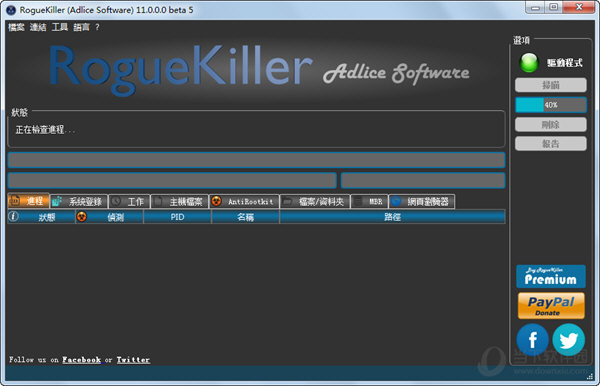Sort by the PID column header

pyautogui.click(x=178, y=217)
